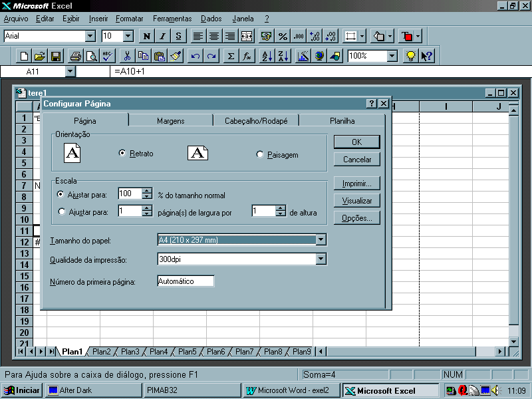
Task: Launch the chart wizard
Action: 303,56
